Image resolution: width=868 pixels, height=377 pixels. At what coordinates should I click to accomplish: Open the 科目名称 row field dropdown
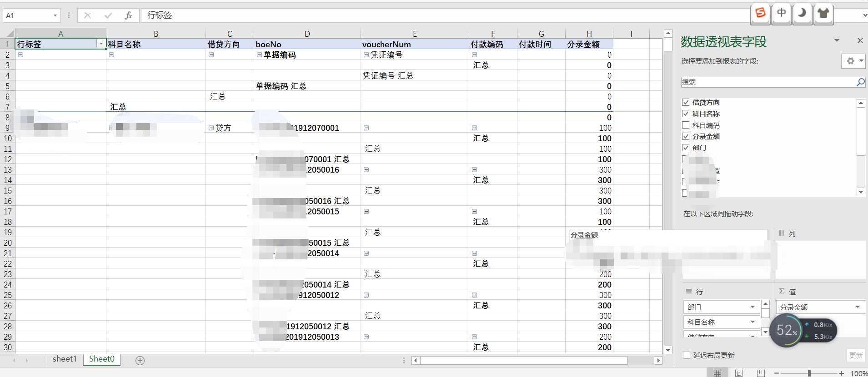coord(753,322)
